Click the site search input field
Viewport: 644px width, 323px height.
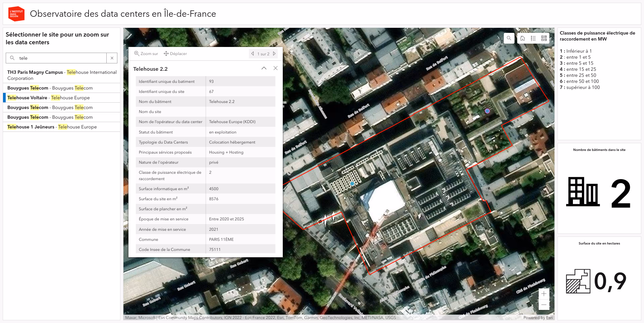60,58
